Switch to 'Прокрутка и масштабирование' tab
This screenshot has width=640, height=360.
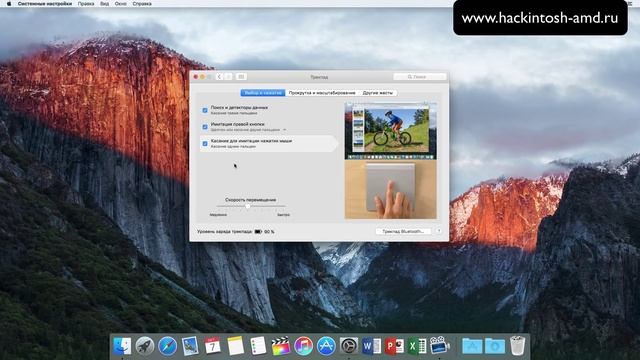[322, 93]
